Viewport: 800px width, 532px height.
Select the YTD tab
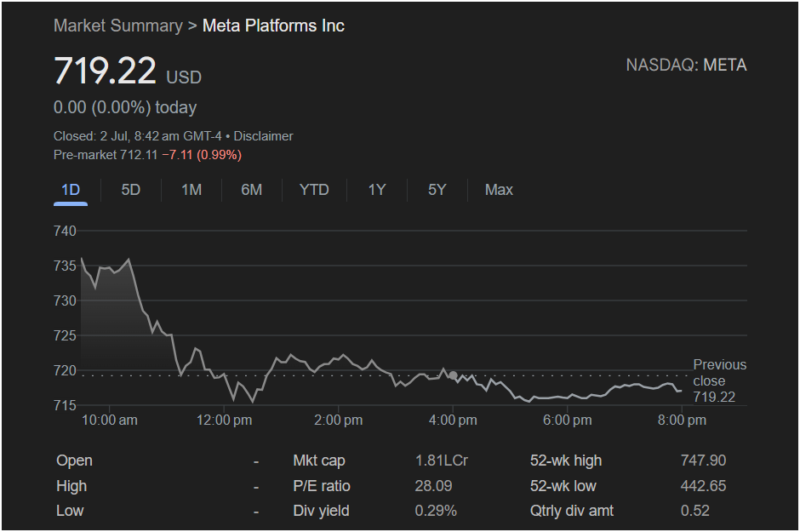[x=314, y=190]
